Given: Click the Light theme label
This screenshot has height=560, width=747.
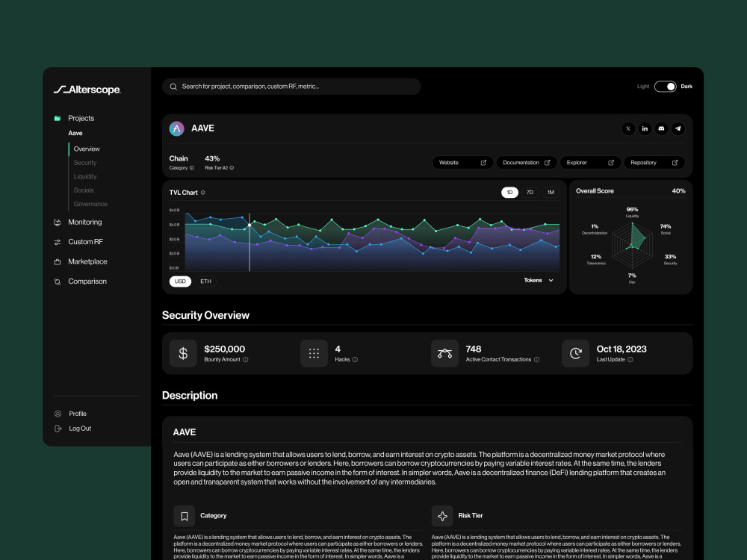Looking at the screenshot, I should coord(643,87).
